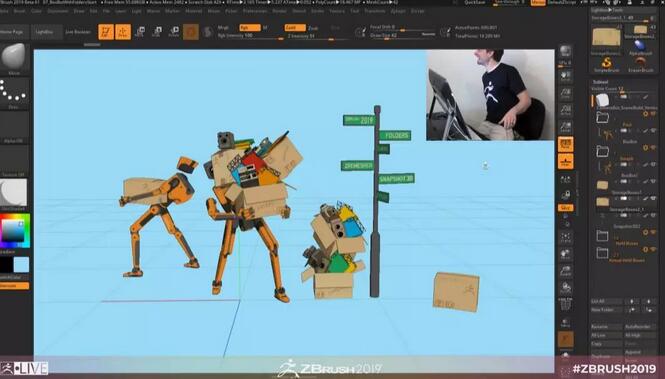Click the Rename subtool button
This screenshot has height=379, width=665.
(606, 327)
